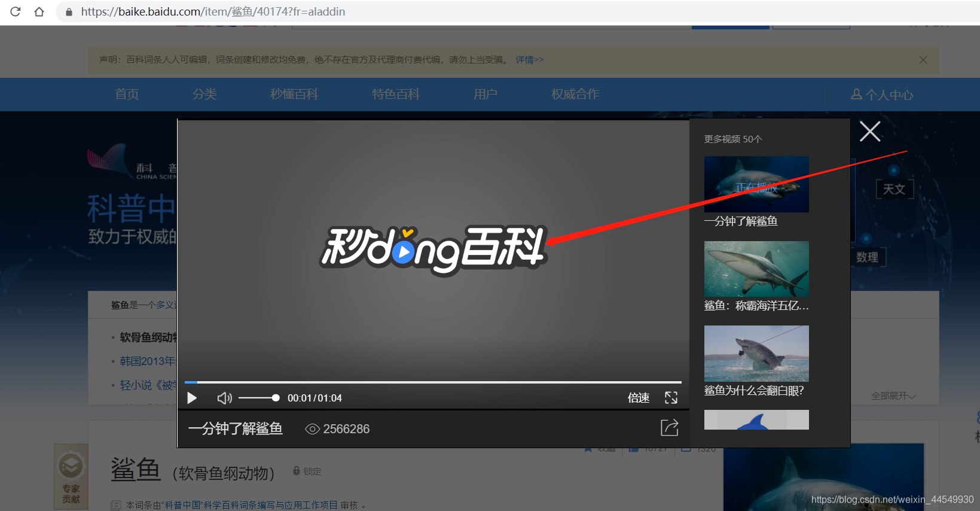Click the 专家贡献 badge icon
This screenshot has width=980, height=511.
[x=71, y=477]
